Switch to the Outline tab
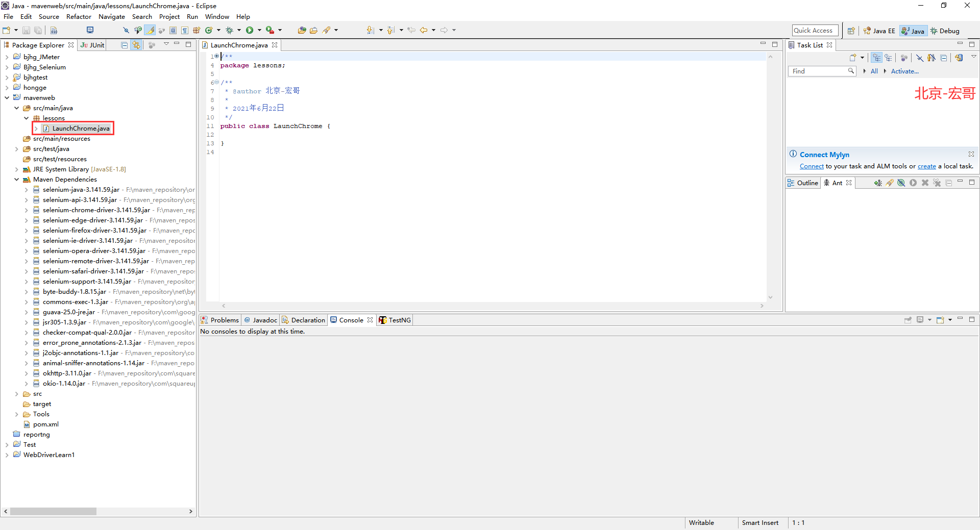The image size is (980, 530). [x=803, y=183]
